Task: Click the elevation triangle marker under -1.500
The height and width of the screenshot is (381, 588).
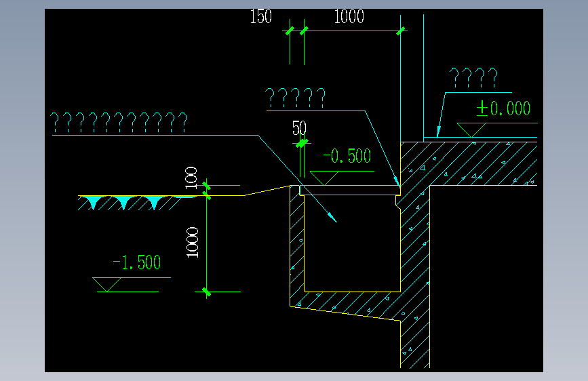Action: 107,285
